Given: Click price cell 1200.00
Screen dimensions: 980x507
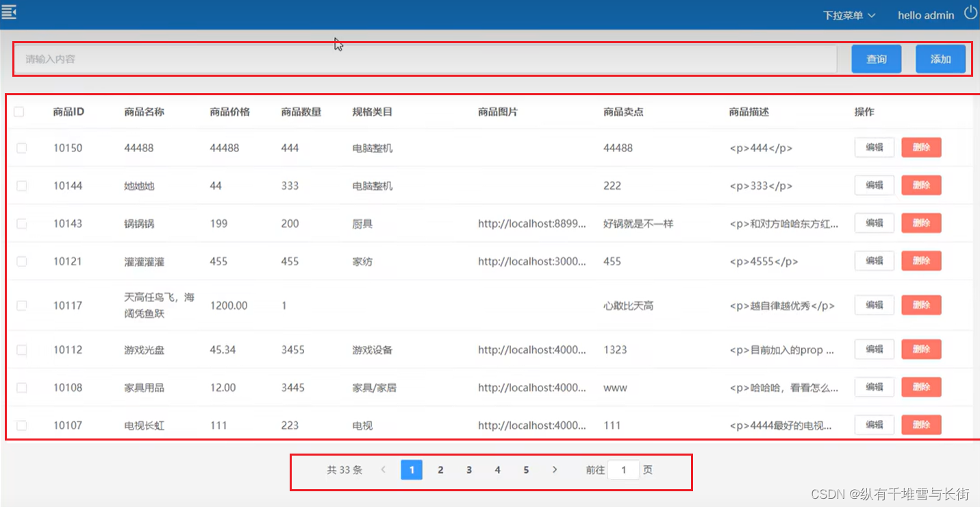Looking at the screenshot, I should [229, 306].
